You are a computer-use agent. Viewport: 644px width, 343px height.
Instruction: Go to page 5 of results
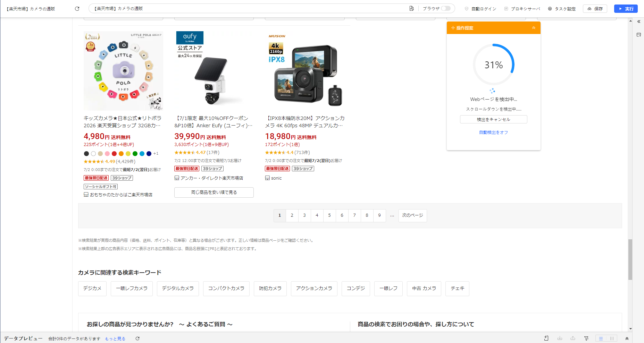[x=329, y=215]
